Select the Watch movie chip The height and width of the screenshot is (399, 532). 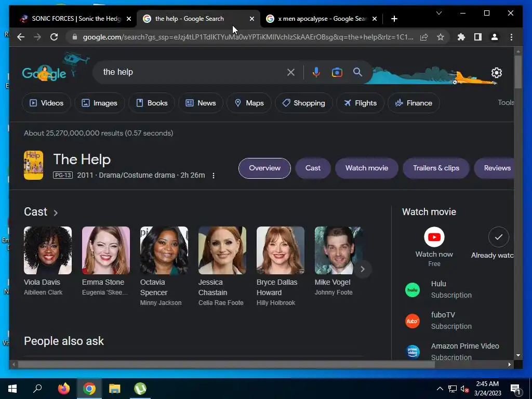(x=367, y=168)
